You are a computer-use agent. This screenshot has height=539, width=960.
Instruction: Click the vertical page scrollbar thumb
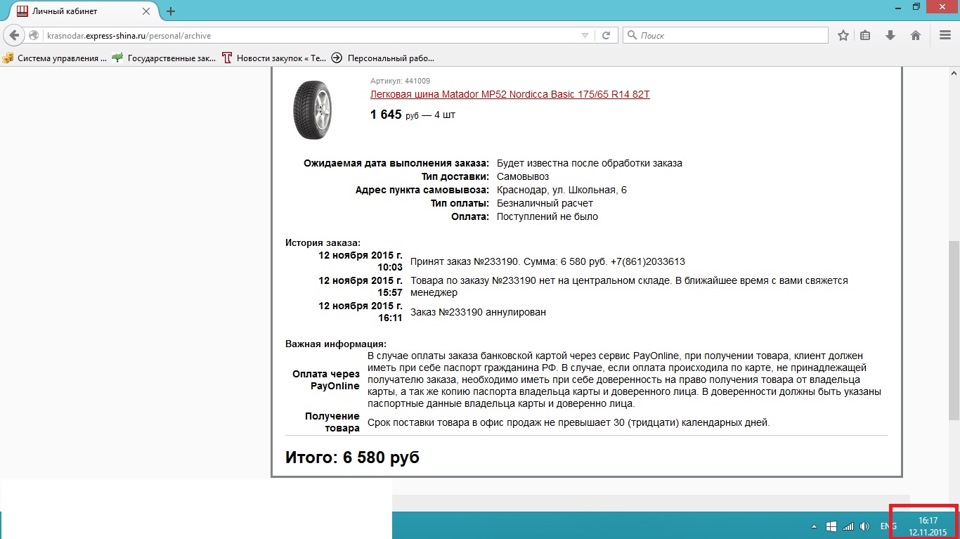point(954,331)
